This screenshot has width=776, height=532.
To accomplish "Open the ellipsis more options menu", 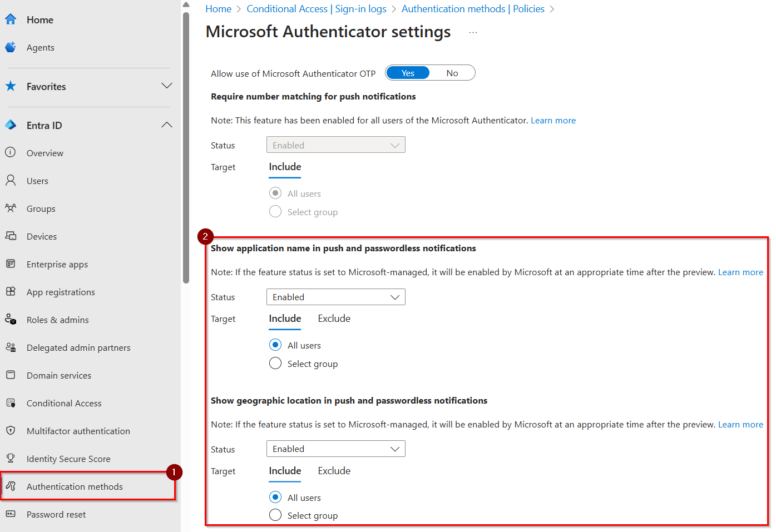I will [x=473, y=33].
